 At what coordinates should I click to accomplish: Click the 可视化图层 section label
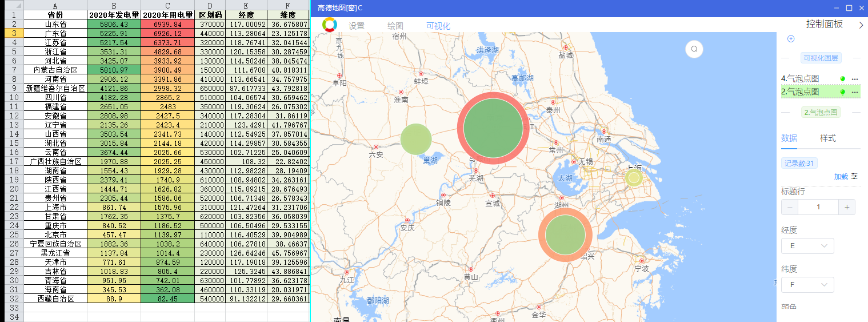pyautogui.click(x=821, y=58)
